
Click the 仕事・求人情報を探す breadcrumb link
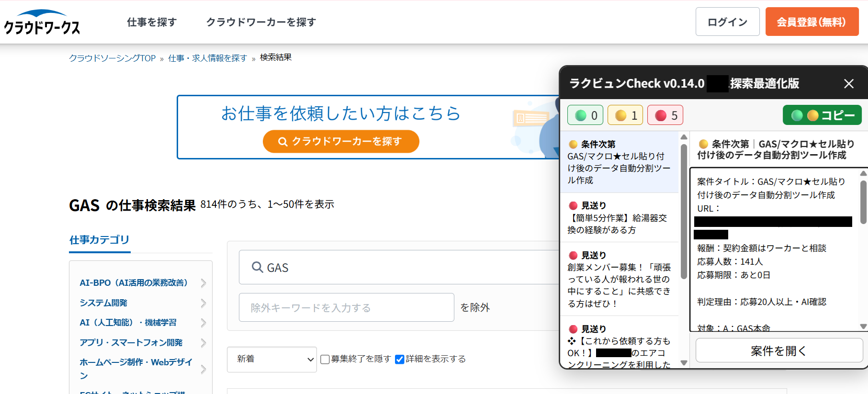point(207,58)
